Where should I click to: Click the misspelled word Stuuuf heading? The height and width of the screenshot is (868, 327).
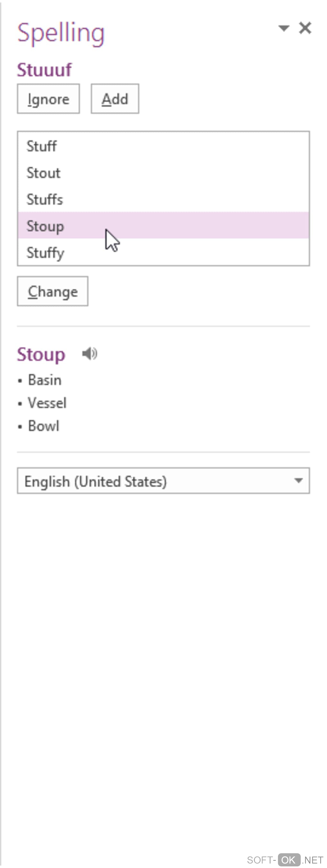[45, 70]
